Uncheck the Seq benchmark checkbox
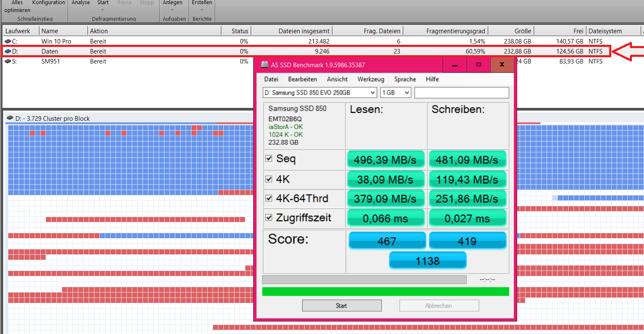 point(269,158)
